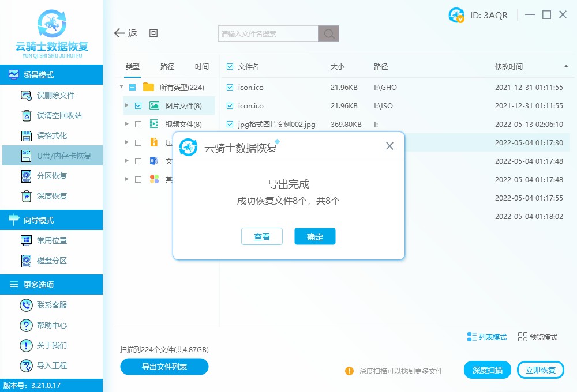
Task: Switch to the 路径 tab
Action: coord(167,66)
